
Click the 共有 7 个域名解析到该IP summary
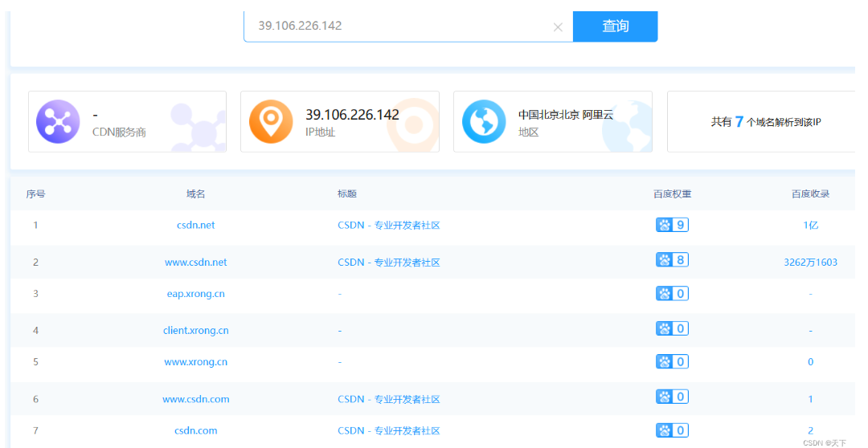pyautogui.click(x=766, y=122)
